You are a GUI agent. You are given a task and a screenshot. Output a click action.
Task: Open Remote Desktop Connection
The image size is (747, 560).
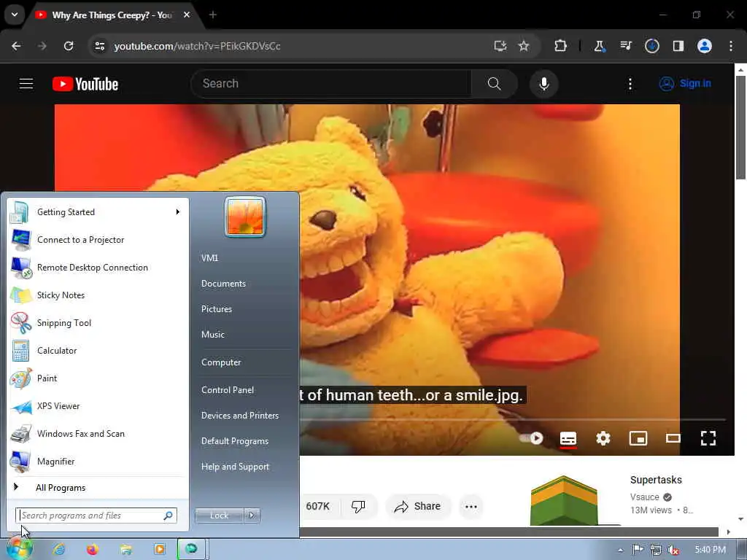point(98,267)
